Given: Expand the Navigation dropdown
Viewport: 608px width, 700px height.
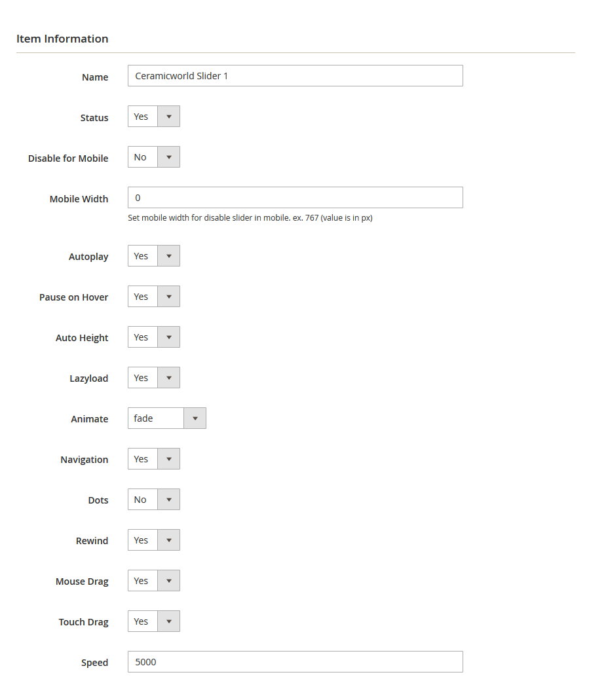Looking at the screenshot, I should click(154, 459).
